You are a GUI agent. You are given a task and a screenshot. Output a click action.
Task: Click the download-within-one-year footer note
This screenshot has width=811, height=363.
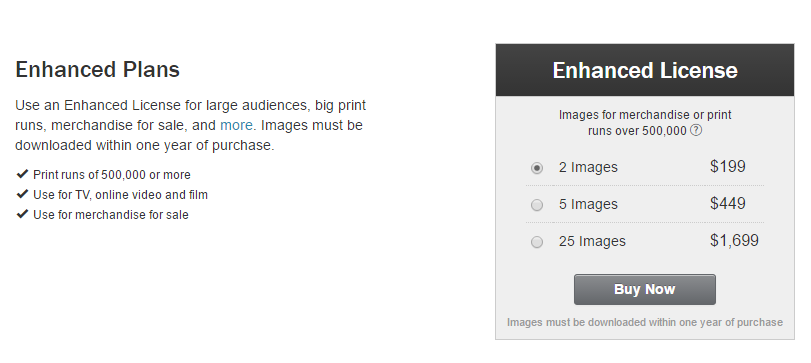(645, 323)
